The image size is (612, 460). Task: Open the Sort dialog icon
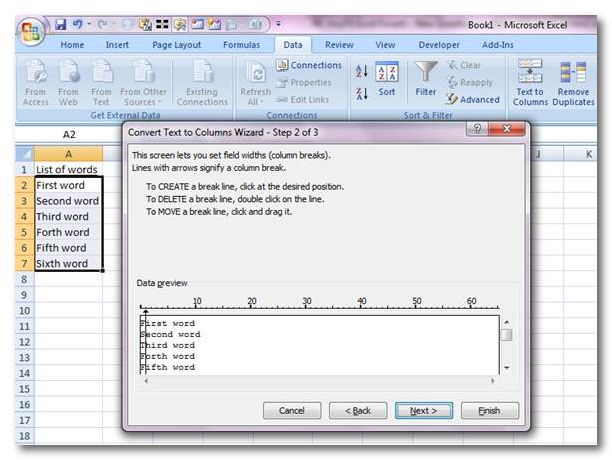[387, 78]
